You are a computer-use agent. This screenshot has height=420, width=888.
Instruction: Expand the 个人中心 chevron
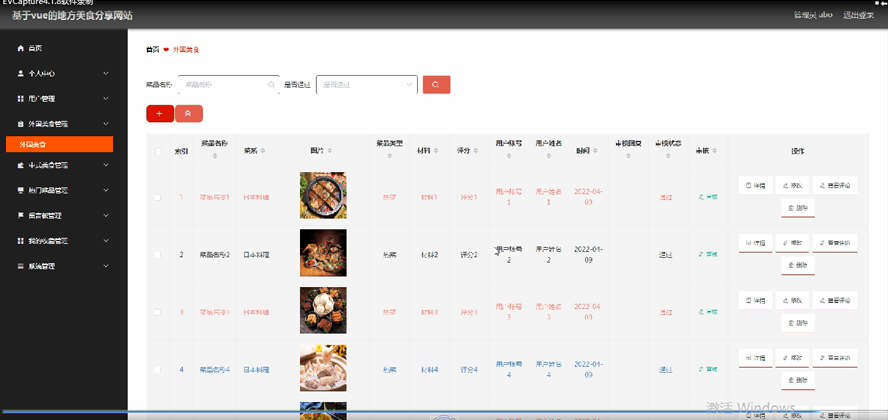click(x=106, y=74)
